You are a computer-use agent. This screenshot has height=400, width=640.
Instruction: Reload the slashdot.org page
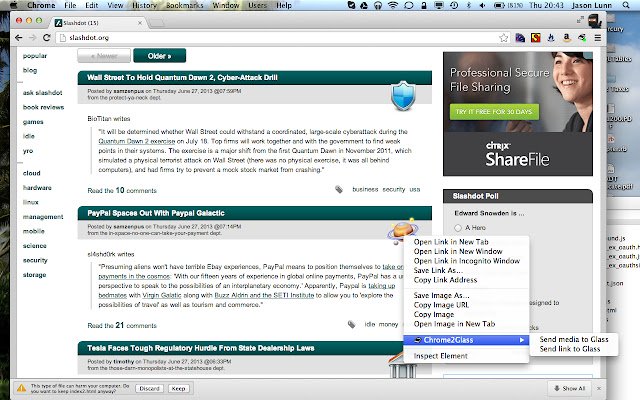tap(47, 38)
